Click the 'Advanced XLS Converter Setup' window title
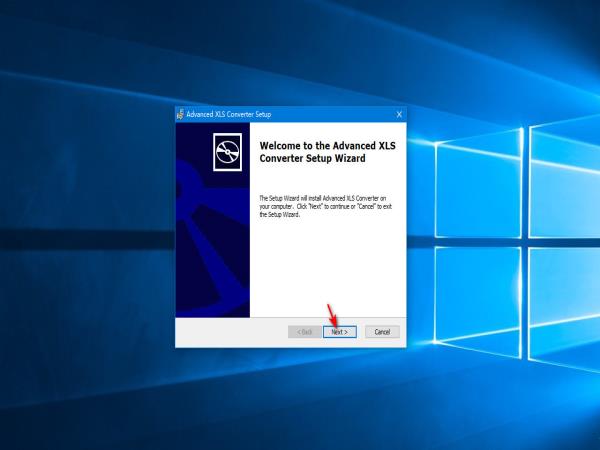This screenshot has height=450, width=600. (229, 114)
